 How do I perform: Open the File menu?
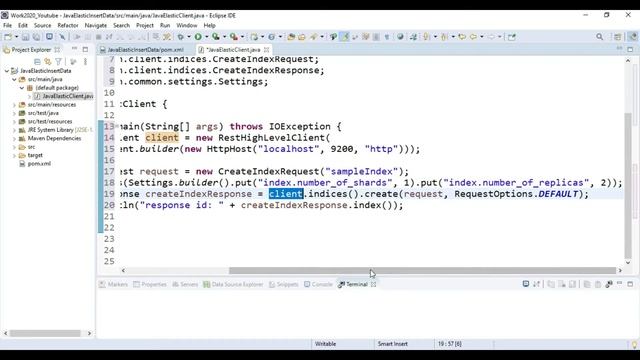(x=7, y=25)
